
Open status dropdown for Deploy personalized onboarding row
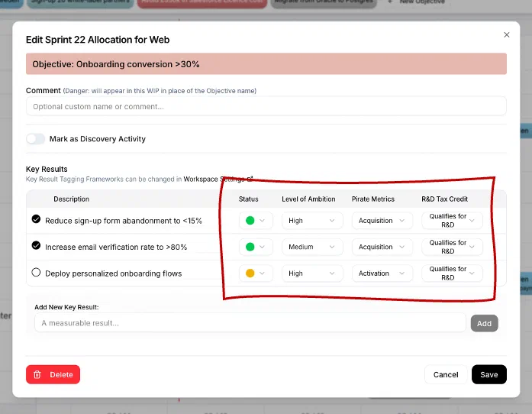(x=256, y=273)
